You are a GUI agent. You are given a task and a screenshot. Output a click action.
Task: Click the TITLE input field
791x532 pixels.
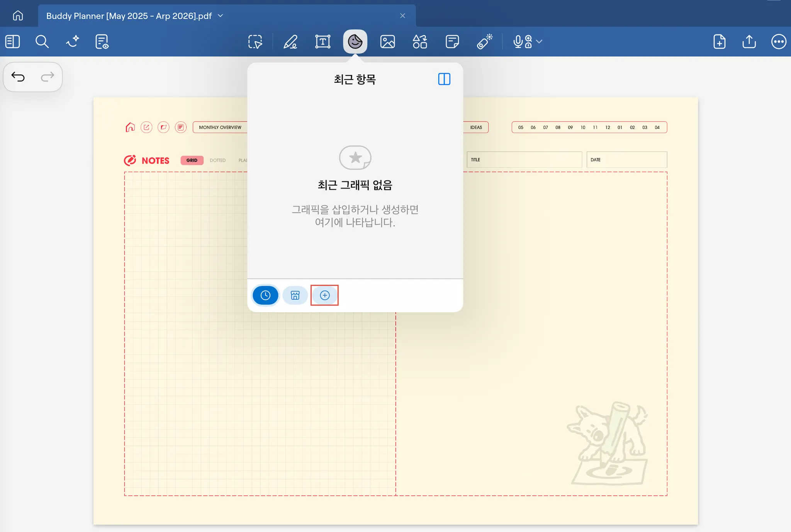[524, 160]
